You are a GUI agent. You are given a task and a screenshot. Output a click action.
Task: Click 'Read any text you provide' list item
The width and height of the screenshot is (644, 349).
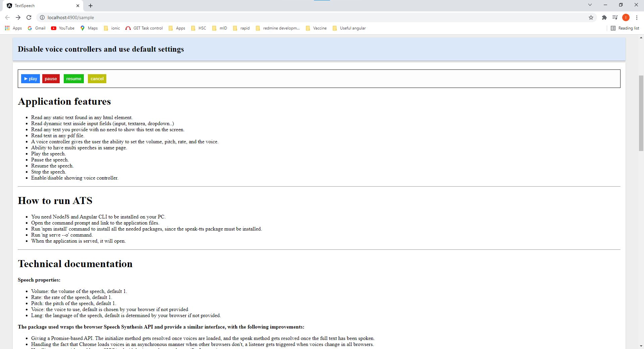pyautogui.click(x=108, y=130)
